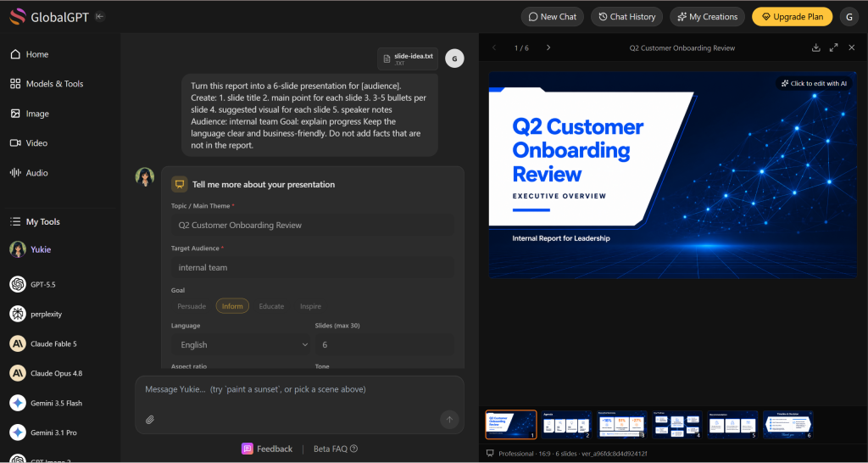
Task: Edit the Slides count field
Action: 385,344
